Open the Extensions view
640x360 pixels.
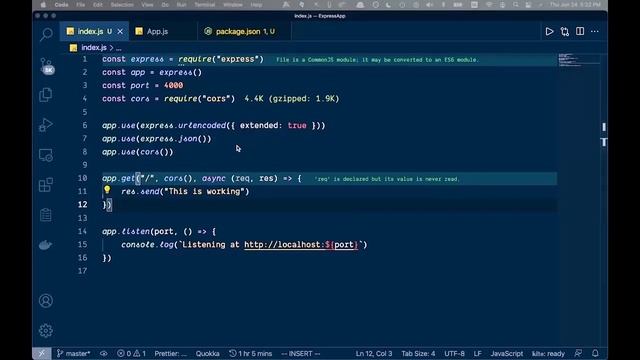(46, 185)
